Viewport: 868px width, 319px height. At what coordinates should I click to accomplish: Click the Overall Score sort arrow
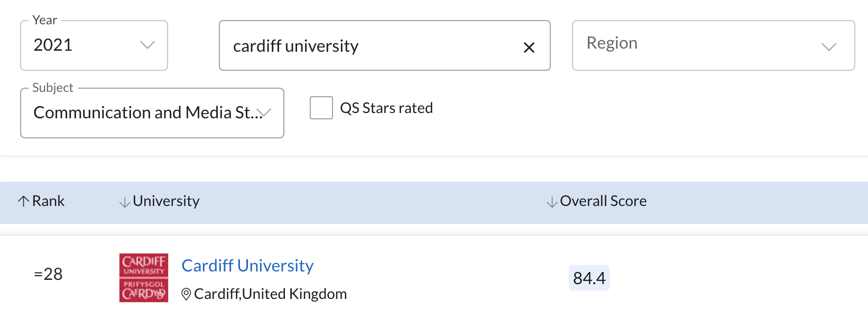pos(552,202)
